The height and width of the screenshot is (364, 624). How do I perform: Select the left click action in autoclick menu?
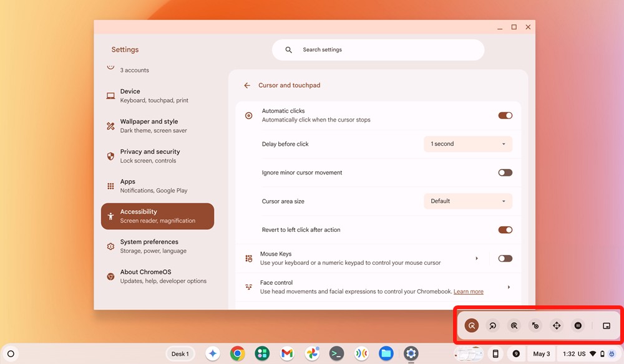click(x=472, y=325)
